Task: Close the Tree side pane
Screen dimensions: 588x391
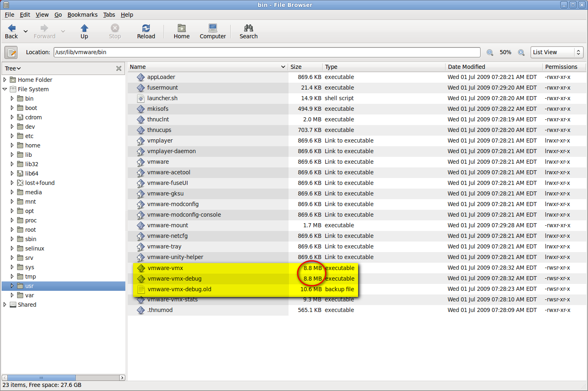Action: 119,68
